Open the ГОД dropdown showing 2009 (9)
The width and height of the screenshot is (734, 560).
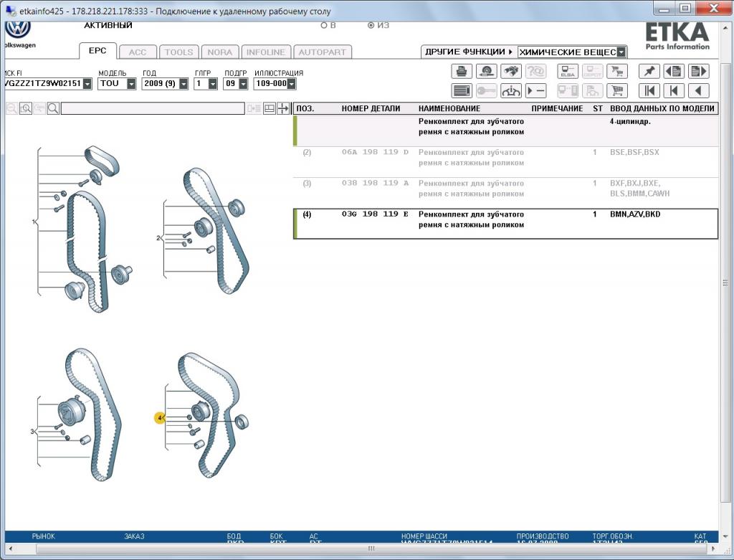point(183,84)
